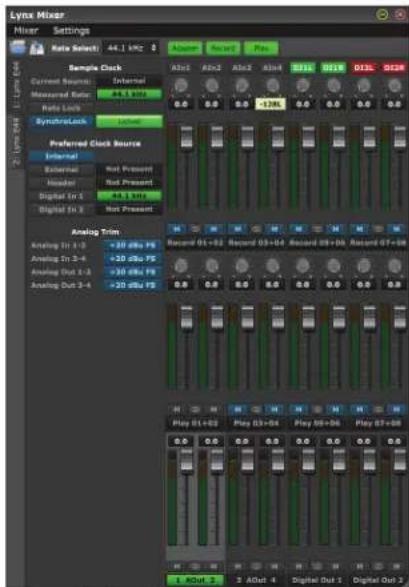Click the right output fader handle of Digital Out 2
Image resolution: width=409 pixels, height=587 pixels.
[400, 460]
